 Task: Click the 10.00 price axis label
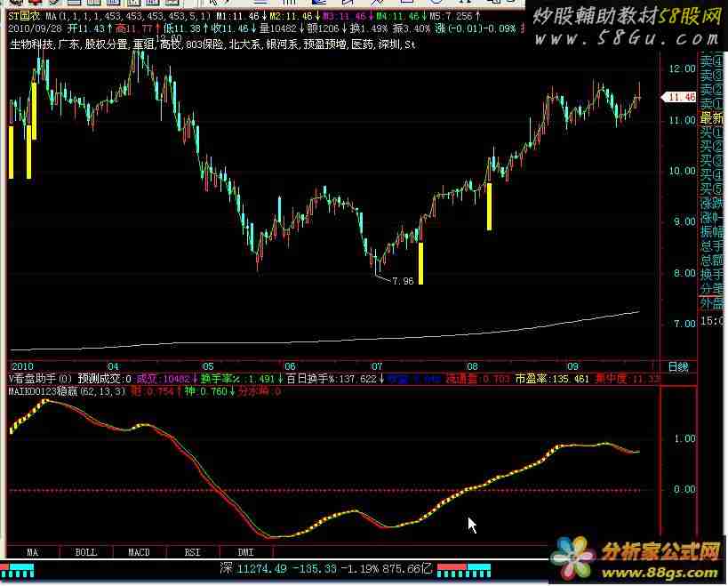pyautogui.click(x=682, y=171)
